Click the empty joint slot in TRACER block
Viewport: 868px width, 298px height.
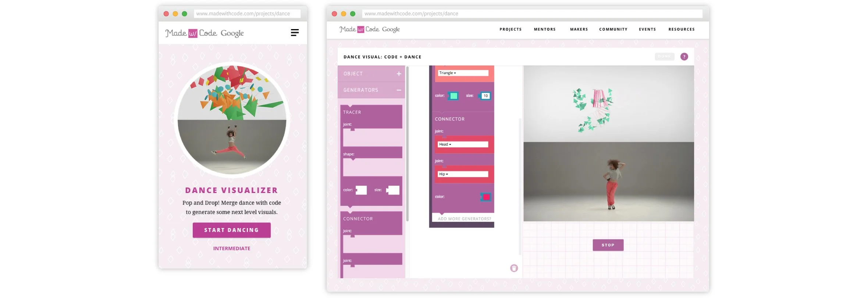pos(373,138)
